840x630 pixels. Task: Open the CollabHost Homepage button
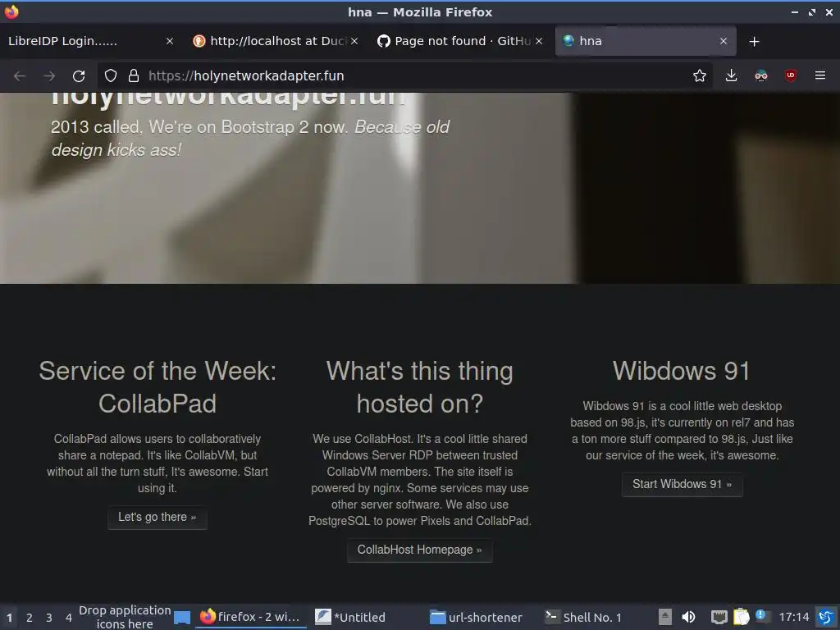tap(420, 550)
